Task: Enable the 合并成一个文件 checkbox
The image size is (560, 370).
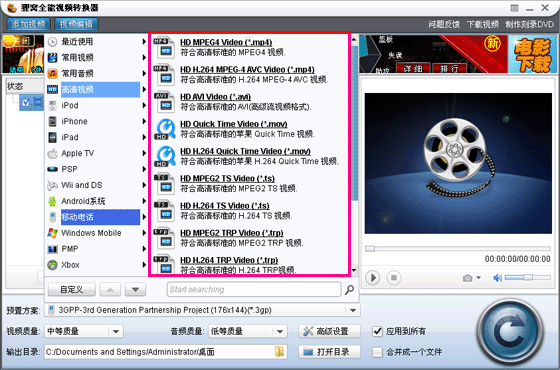Action: point(378,352)
